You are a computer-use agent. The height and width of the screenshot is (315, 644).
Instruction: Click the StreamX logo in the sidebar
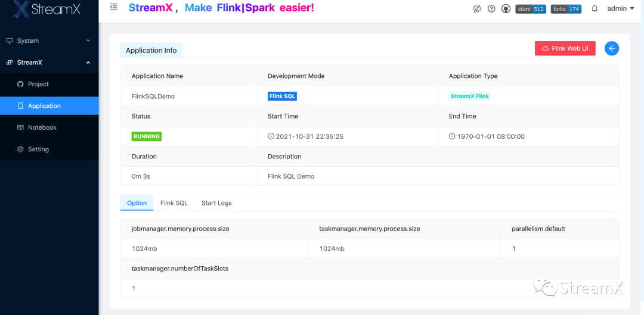point(47,9)
